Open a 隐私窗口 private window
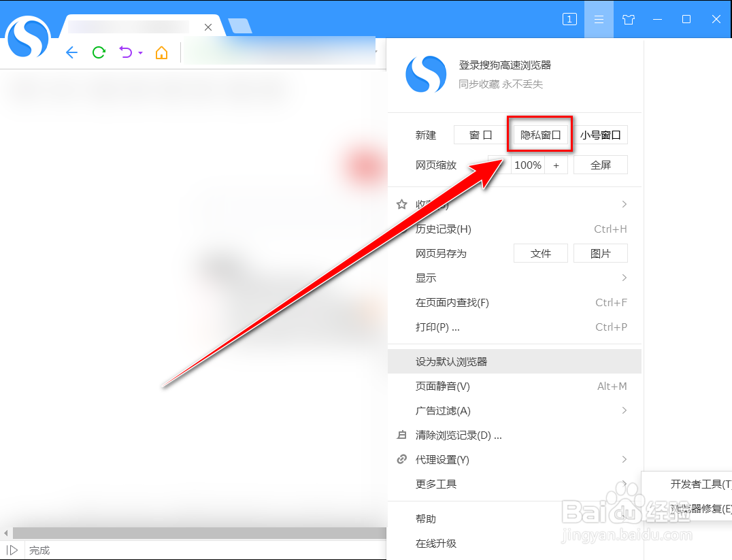The height and width of the screenshot is (560, 732). (x=539, y=135)
